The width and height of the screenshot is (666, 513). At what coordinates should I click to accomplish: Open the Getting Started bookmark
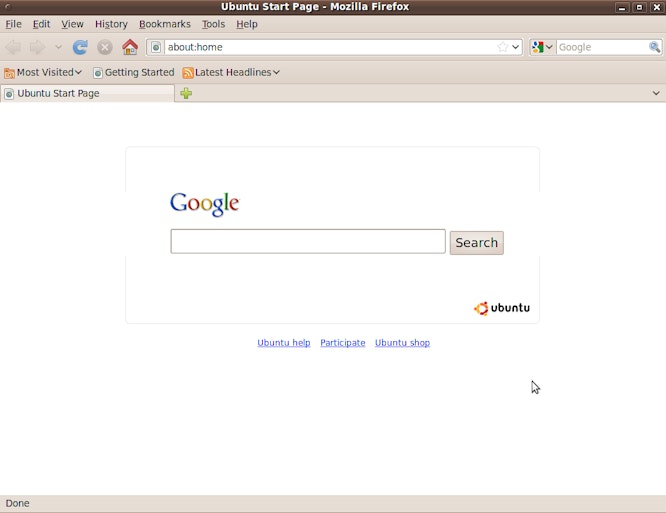(x=133, y=73)
